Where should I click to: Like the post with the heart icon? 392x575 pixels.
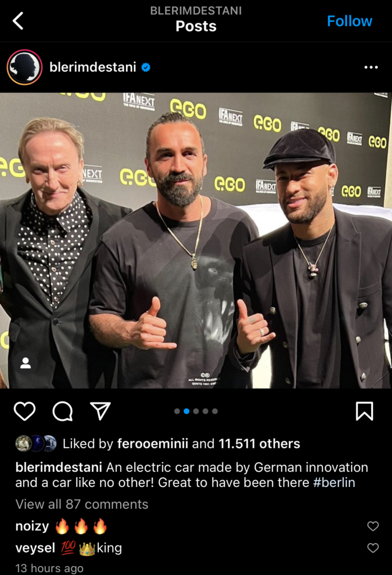25,410
